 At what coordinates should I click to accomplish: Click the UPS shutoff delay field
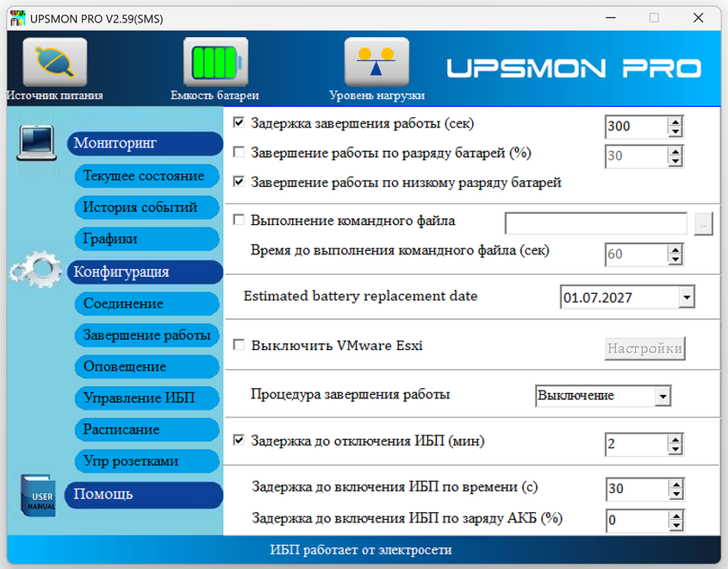pos(637,444)
